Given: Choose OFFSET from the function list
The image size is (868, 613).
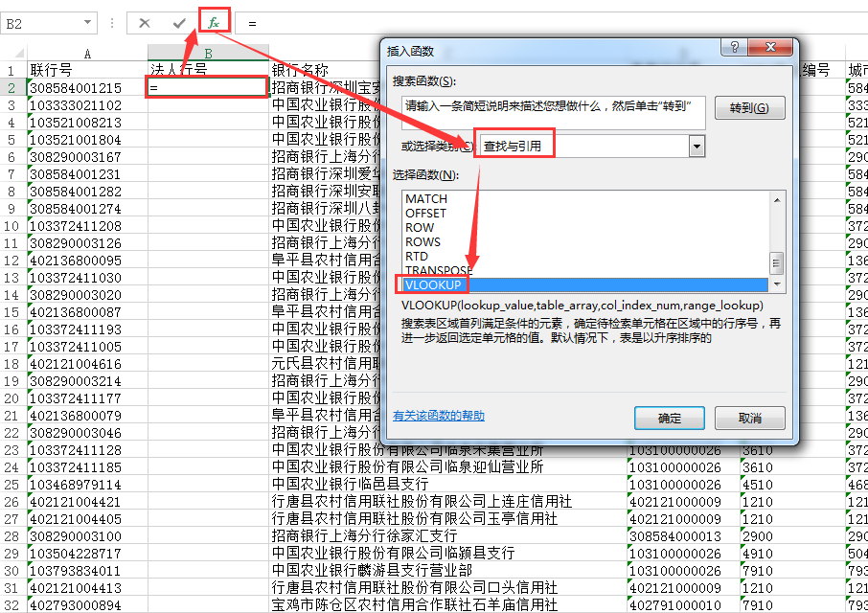Looking at the screenshot, I should click(x=426, y=213).
